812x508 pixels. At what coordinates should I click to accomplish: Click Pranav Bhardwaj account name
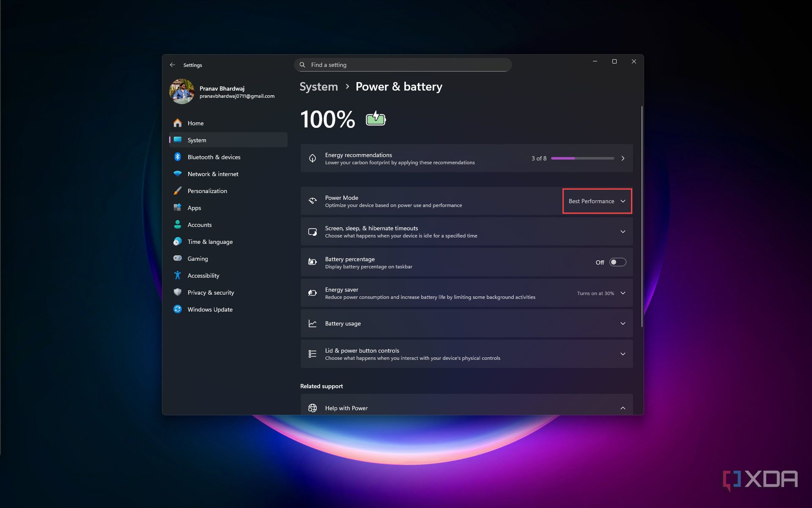pyautogui.click(x=222, y=88)
